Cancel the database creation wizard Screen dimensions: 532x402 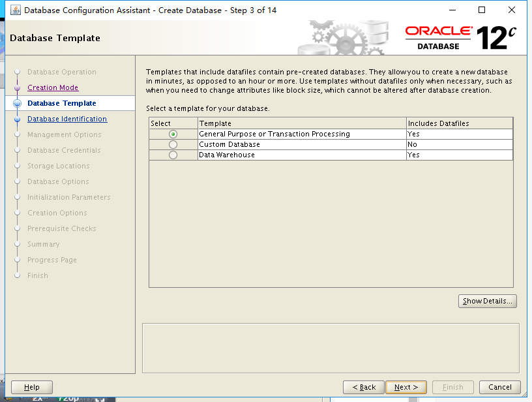click(499, 387)
